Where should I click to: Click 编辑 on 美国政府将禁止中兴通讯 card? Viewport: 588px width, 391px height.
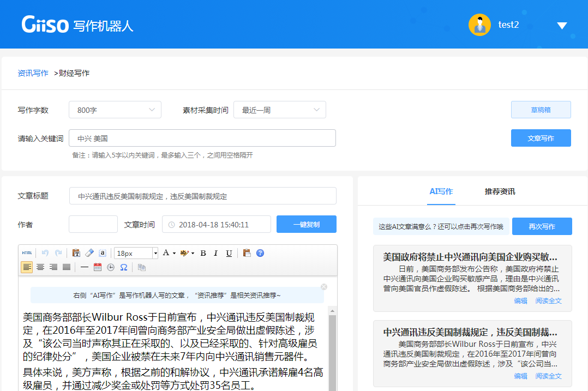[520, 300]
